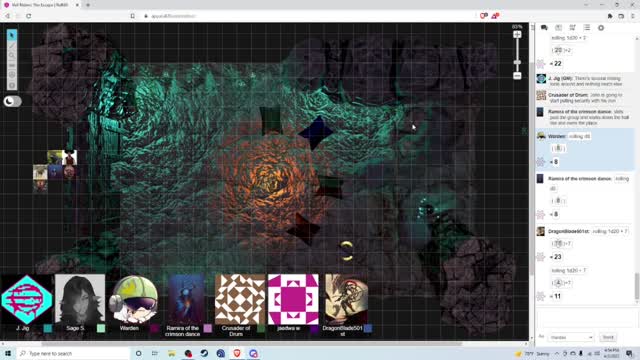Click Warden player avatar
This screenshot has width=640, height=360.
(133, 299)
